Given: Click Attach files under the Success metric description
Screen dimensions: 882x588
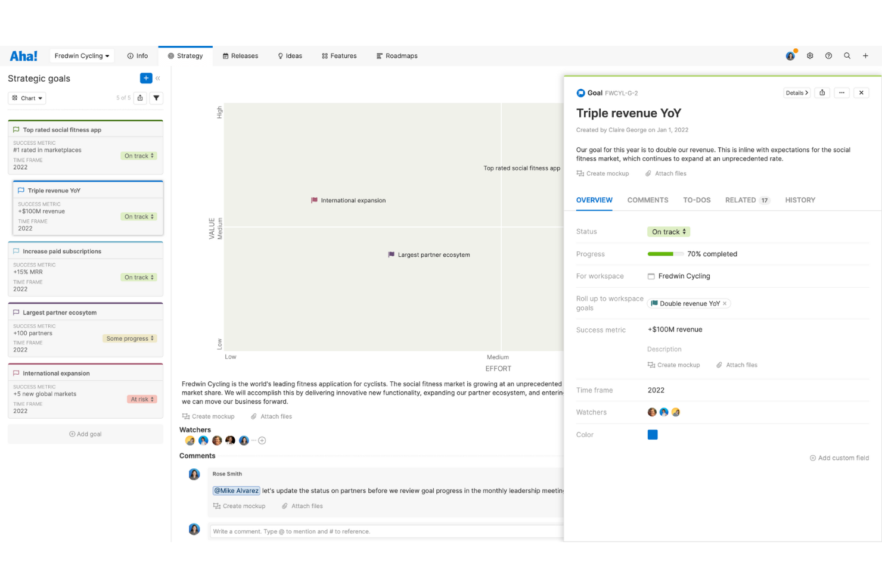Looking at the screenshot, I should 737,365.
